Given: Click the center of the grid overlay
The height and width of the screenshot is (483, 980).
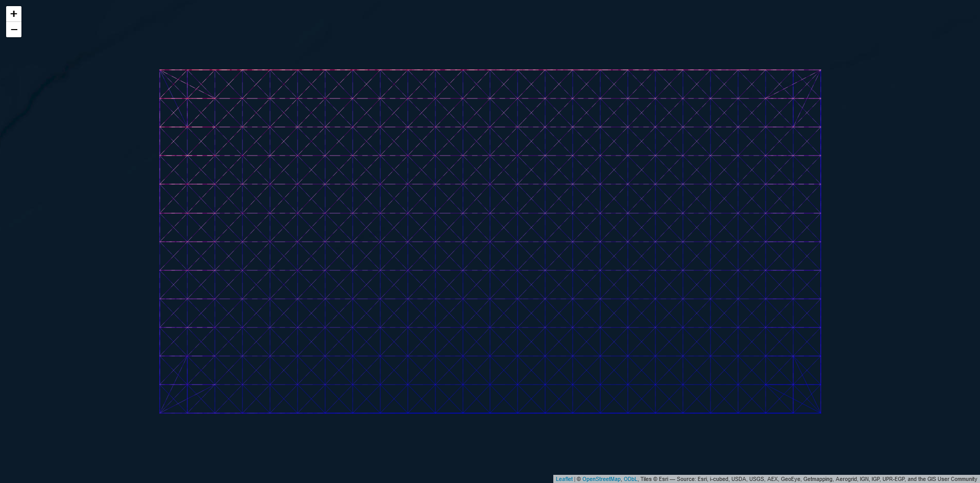Looking at the screenshot, I should 490,241.
